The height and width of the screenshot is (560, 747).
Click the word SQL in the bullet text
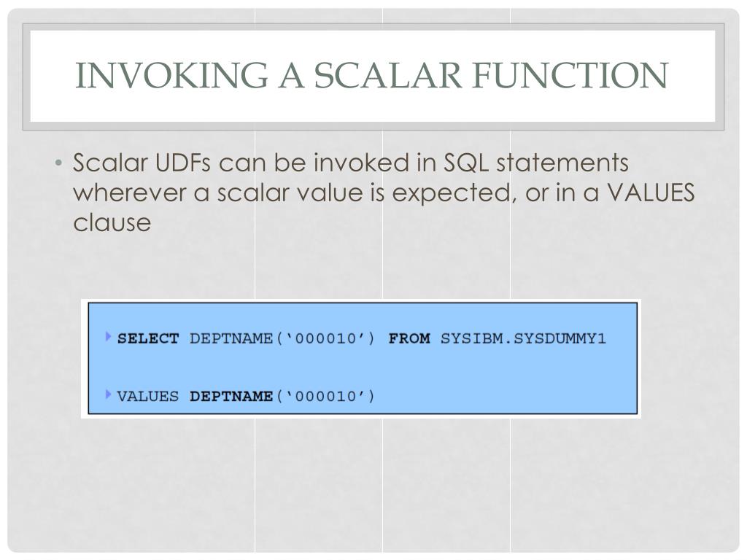(466, 163)
